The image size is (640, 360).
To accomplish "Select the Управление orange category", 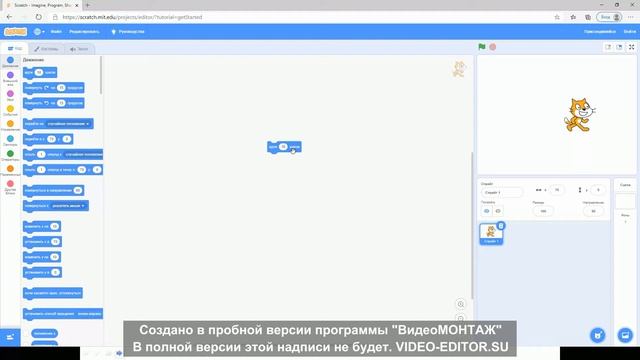I will click(x=10, y=123).
